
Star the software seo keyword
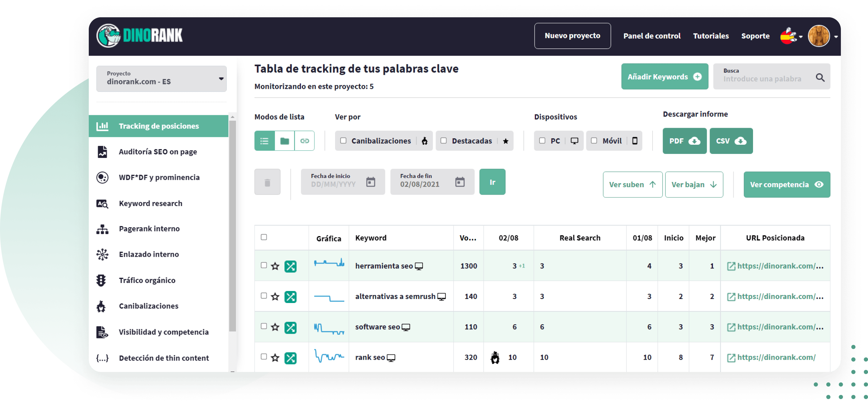pyautogui.click(x=275, y=327)
